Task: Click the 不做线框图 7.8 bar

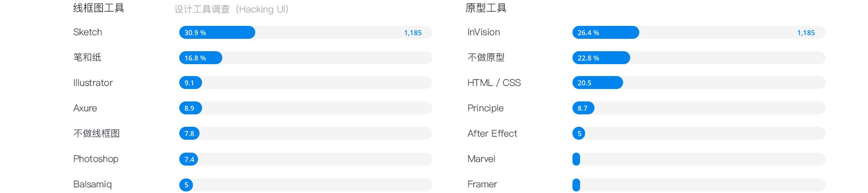Action: [x=189, y=133]
